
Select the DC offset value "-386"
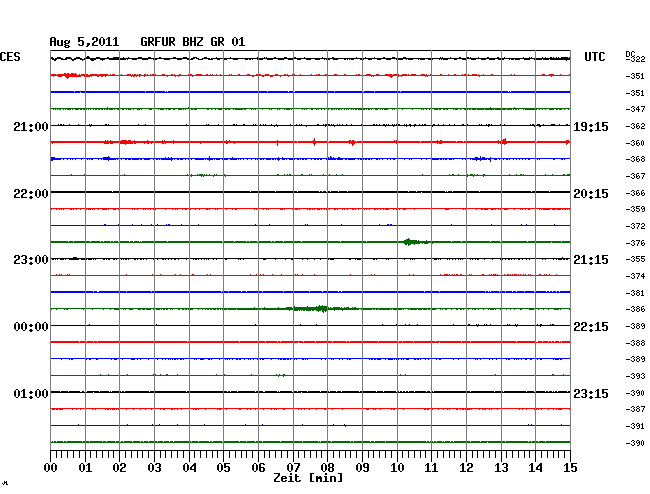point(635,309)
